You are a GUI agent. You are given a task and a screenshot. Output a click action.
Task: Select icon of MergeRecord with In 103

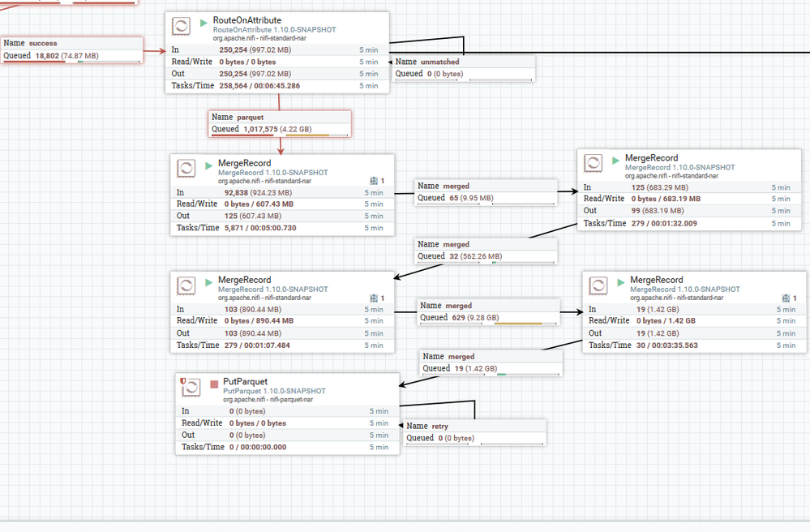pyautogui.click(x=186, y=285)
